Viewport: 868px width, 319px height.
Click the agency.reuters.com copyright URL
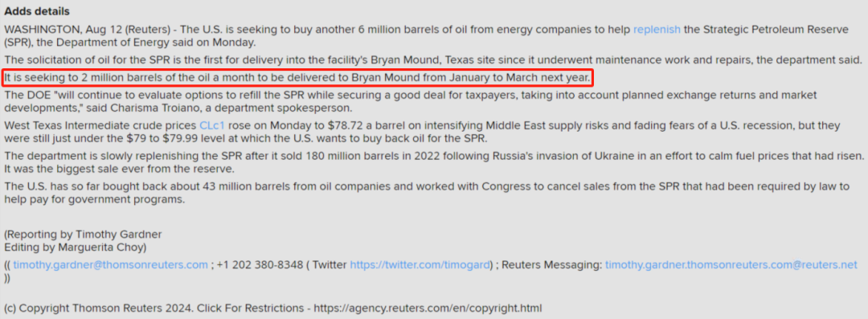(428, 308)
